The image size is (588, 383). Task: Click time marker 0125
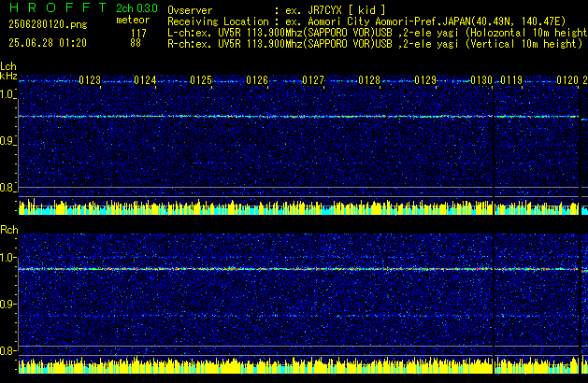coord(201,80)
